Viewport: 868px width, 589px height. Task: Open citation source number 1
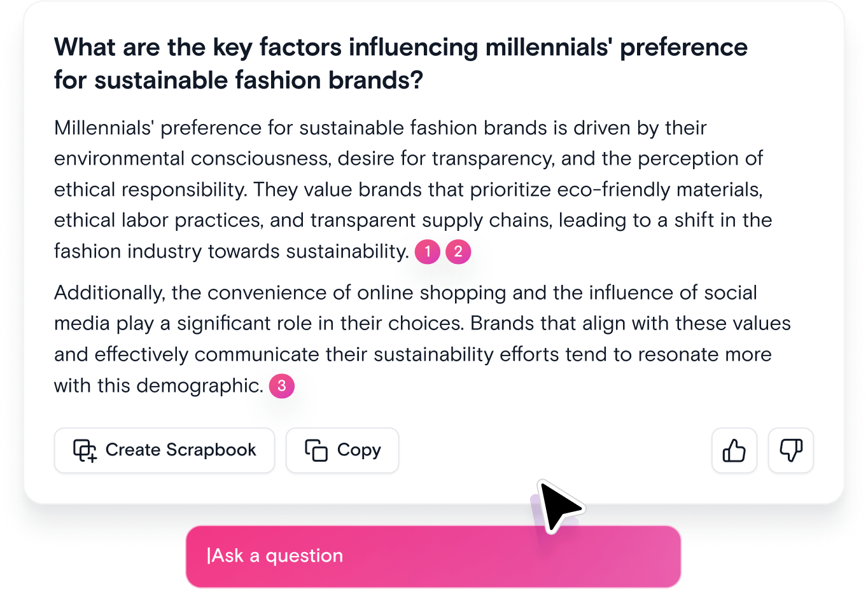point(428,252)
